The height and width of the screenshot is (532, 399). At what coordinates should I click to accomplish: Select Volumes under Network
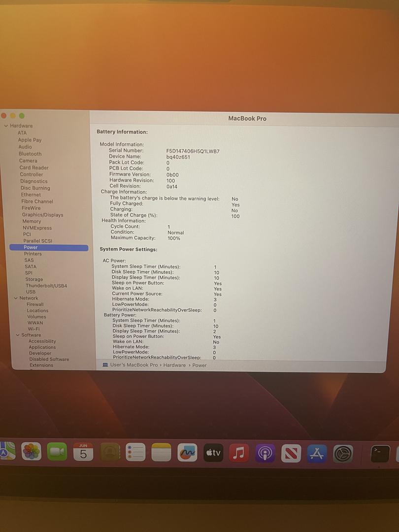click(36, 317)
